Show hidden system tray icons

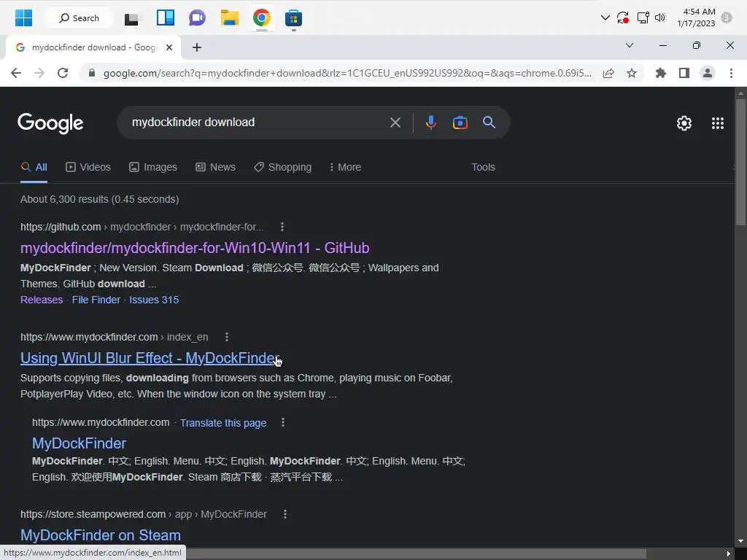[x=605, y=18]
